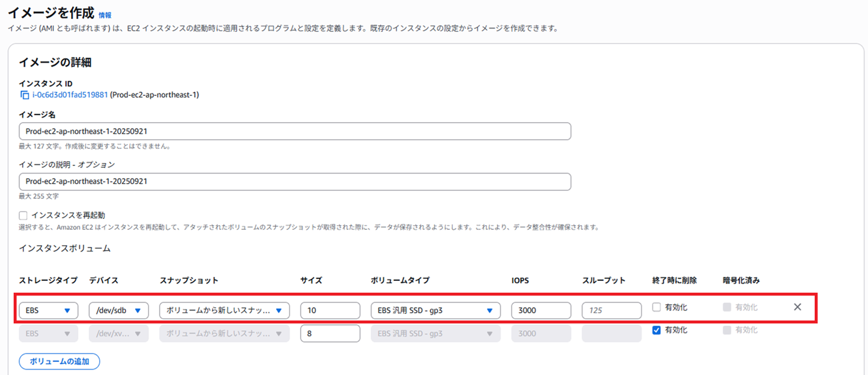This screenshot has width=868, height=375.
Task: Click the IOPS field showing 3000 in /dev/sdb row
Action: click(x=541, y=310)
